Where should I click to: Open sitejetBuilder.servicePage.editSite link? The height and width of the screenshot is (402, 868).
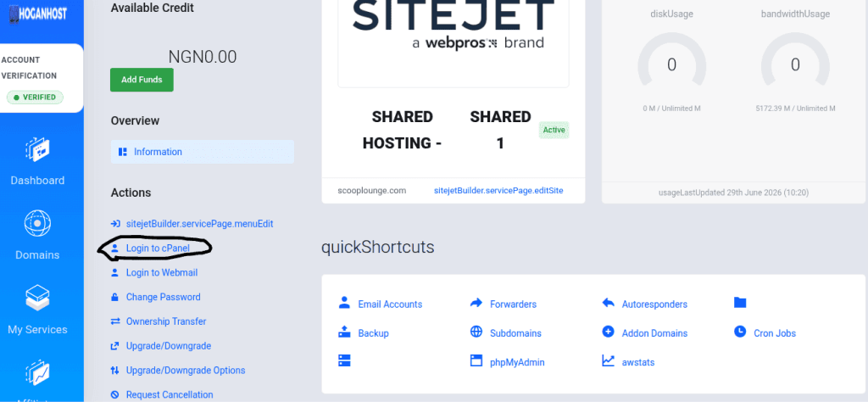point(498,191)
